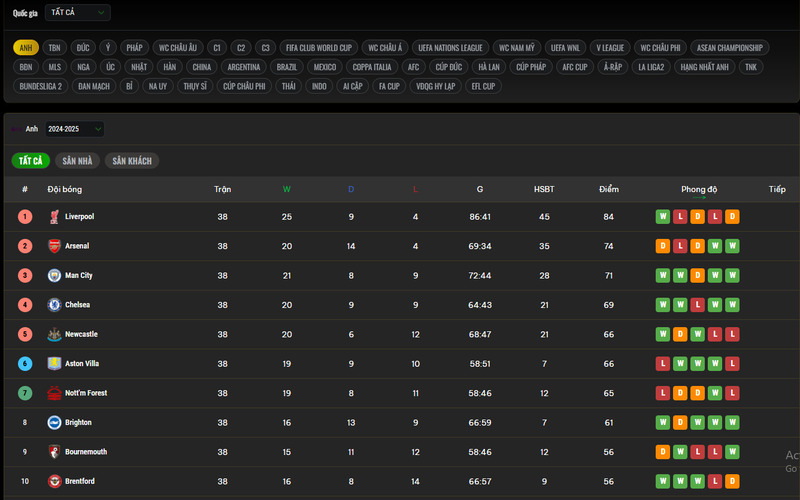
Task: Click Chelsea's middle form badge L
Action: tap(697, 305)
